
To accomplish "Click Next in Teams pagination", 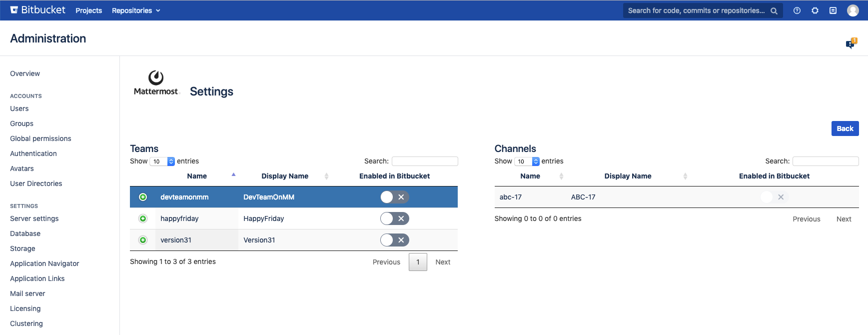I will (443, 262).
